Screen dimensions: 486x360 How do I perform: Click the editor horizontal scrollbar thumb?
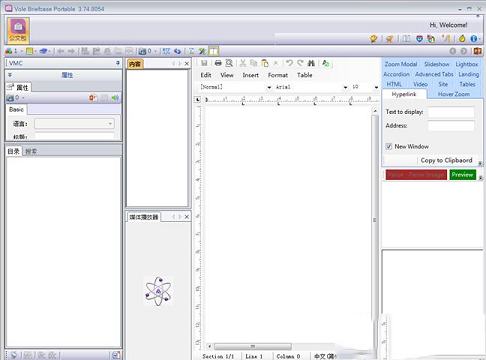coord(252,346)
